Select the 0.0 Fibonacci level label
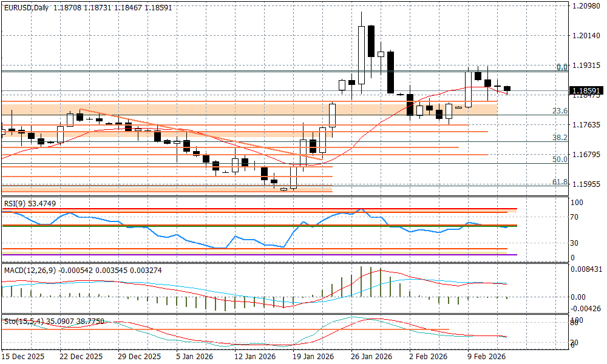607x364 pixels. click(562, 67)
